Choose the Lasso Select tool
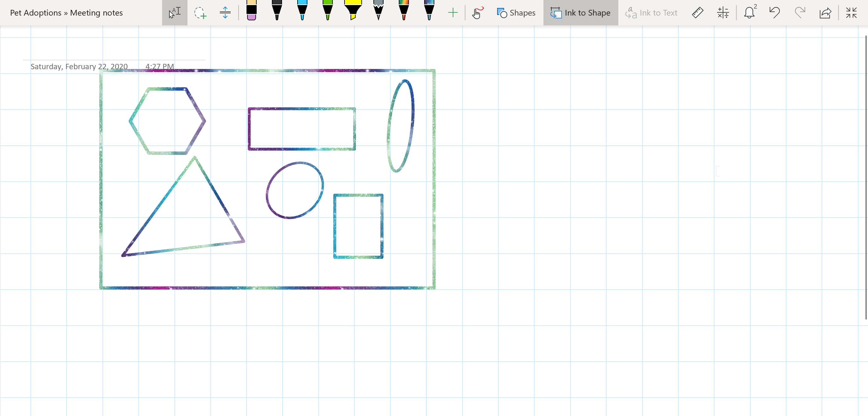This screenshot has height=416, width=868. click(200, 12)
